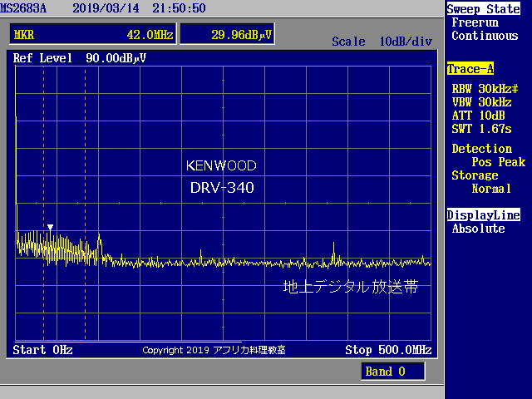Select the Trace-A heading
532x399 pixels.
click(470, 69)
